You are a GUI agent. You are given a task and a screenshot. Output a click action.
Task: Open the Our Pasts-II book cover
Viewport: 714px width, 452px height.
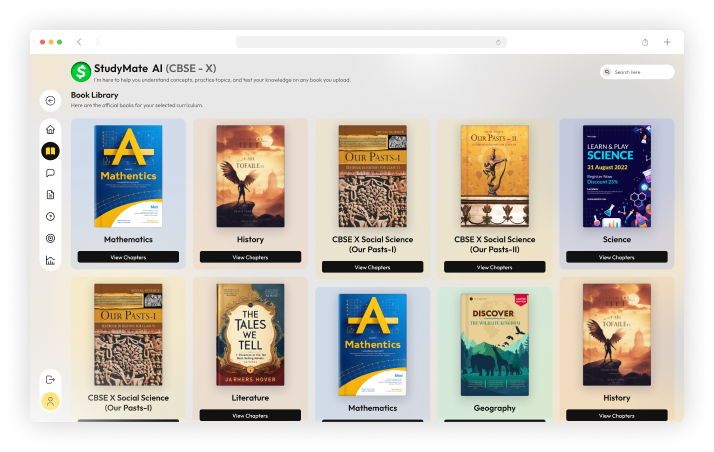click(495, 176)
